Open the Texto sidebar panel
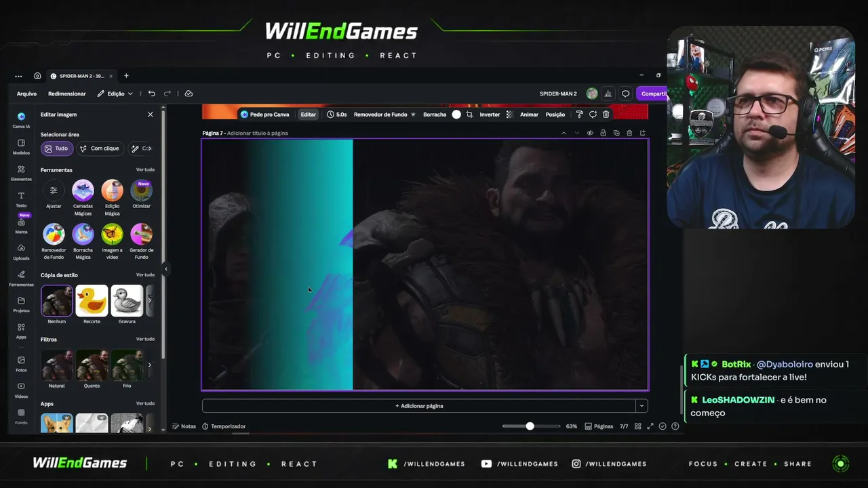 [x=21, y=199]
